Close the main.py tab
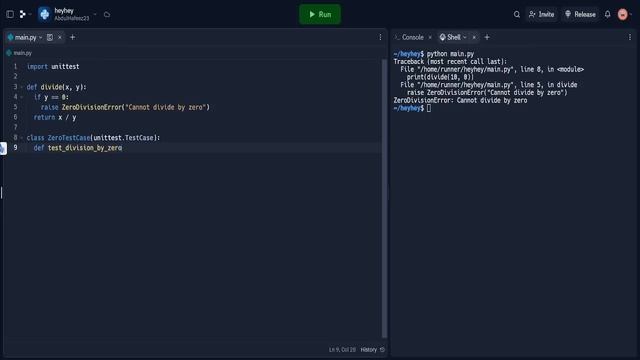Image resolution: width=640 pixels, height=360 pixels. 60,37
